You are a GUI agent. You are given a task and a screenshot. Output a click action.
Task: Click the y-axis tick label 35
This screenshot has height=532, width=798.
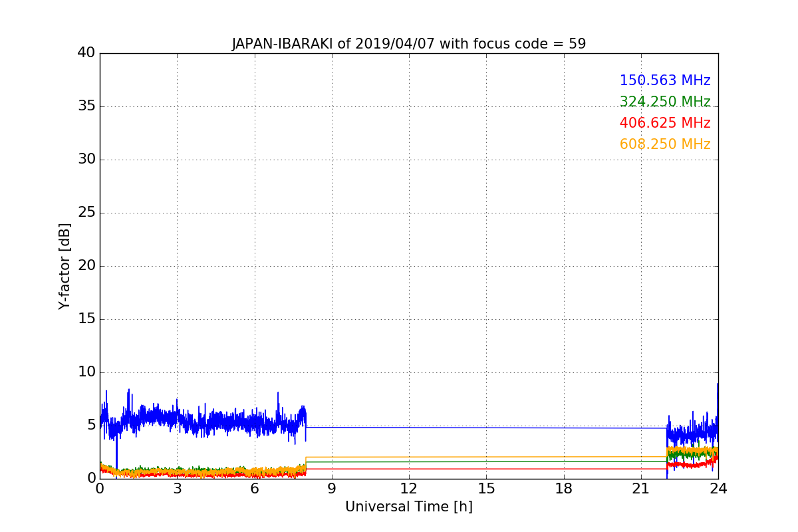(x=86, y=106)
